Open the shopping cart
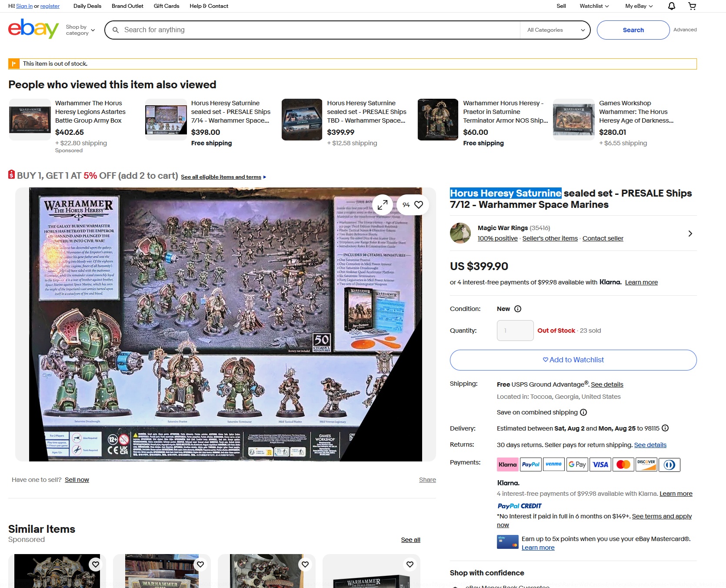This screenshot has height=588, width=726. (x=693, y=6)
